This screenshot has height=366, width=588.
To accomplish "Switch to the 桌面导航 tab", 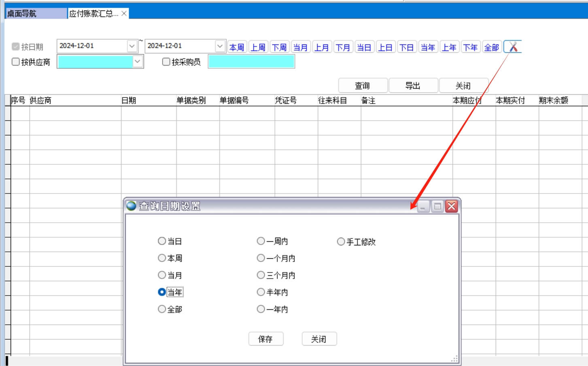I will point(36,13).
